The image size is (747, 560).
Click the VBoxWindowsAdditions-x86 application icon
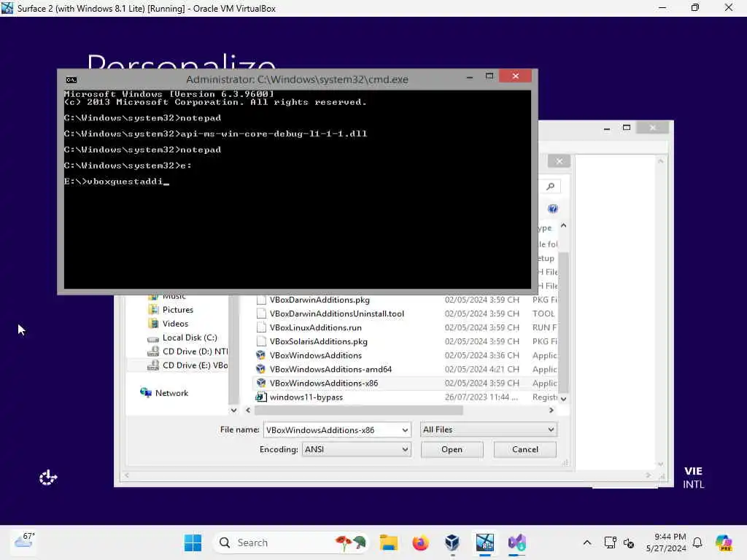tap(260, 383)
